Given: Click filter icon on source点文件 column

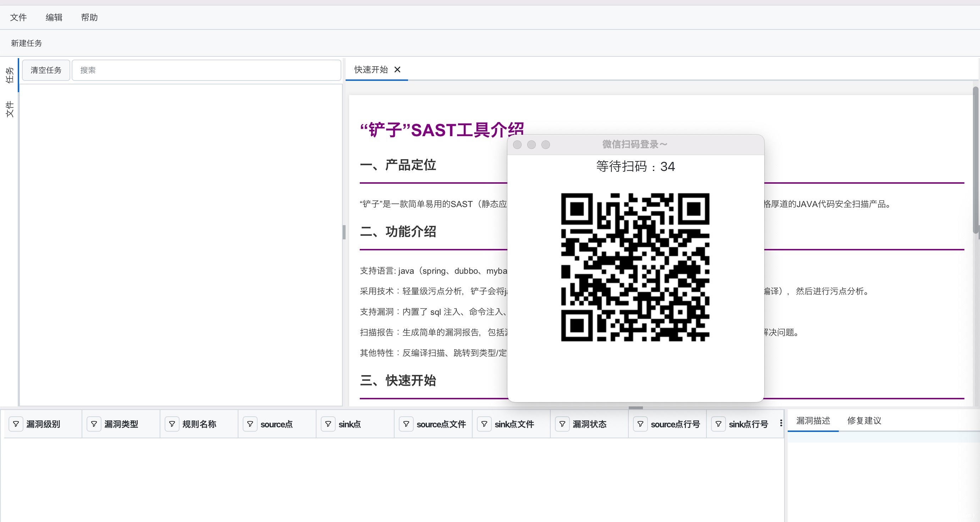Looking at the screenshot, I should click(x=406, y=424).
